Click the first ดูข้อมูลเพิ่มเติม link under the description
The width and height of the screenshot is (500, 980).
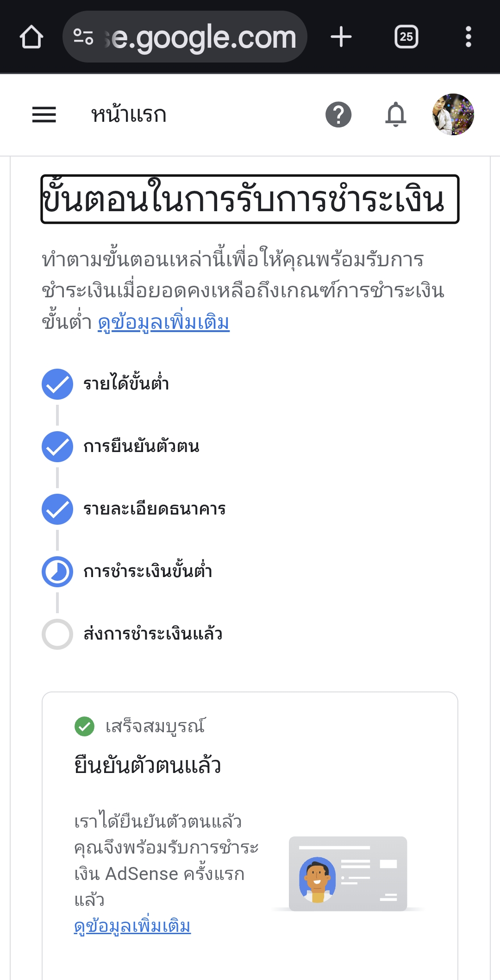(x=163, y=322)
